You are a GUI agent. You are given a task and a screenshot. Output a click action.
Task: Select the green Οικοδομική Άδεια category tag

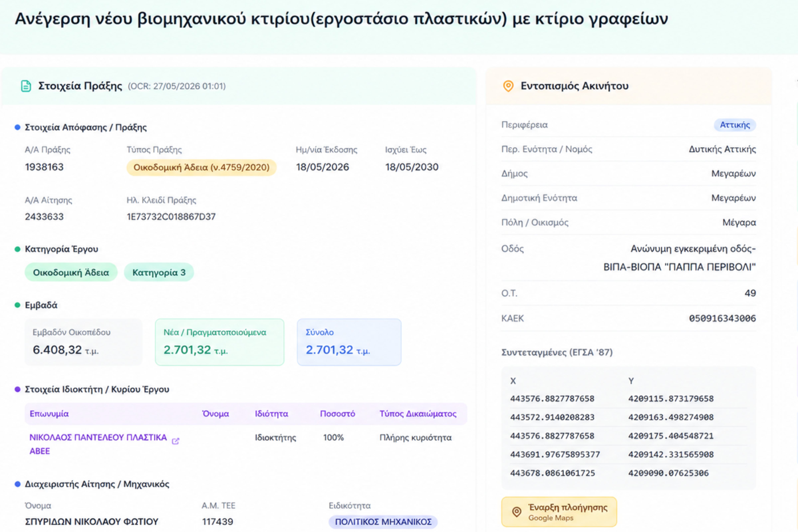click(x=71, y=272)
